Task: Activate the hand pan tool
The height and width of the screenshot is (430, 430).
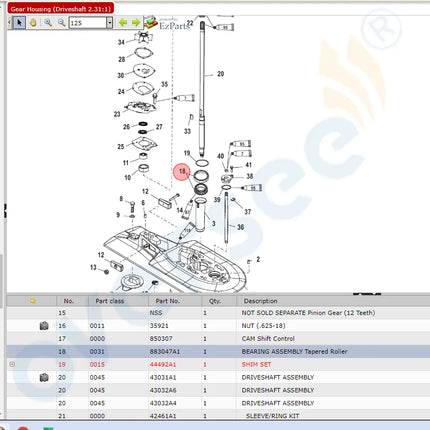Action: click(33, 23)
